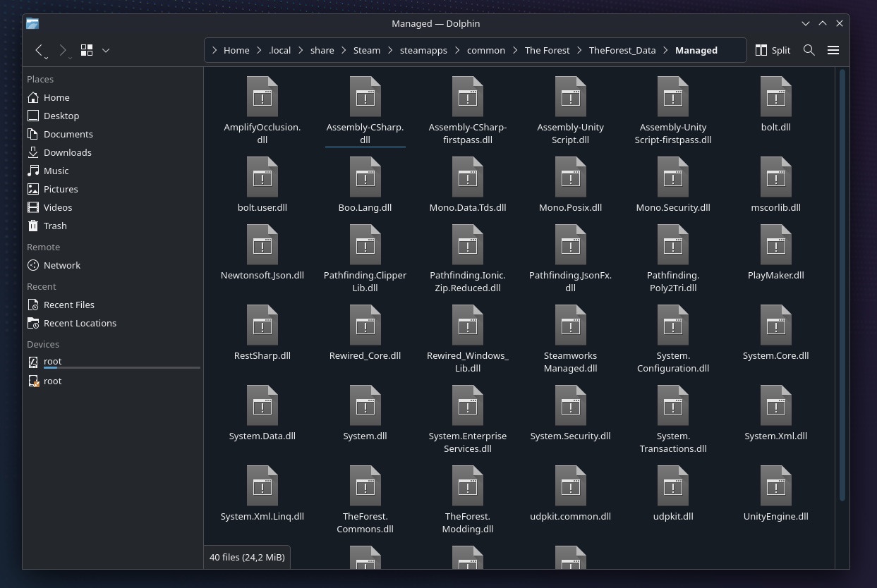Click the TheForest_Data breadcrumb
The image size is (877, 588).
tap(622, 50)
